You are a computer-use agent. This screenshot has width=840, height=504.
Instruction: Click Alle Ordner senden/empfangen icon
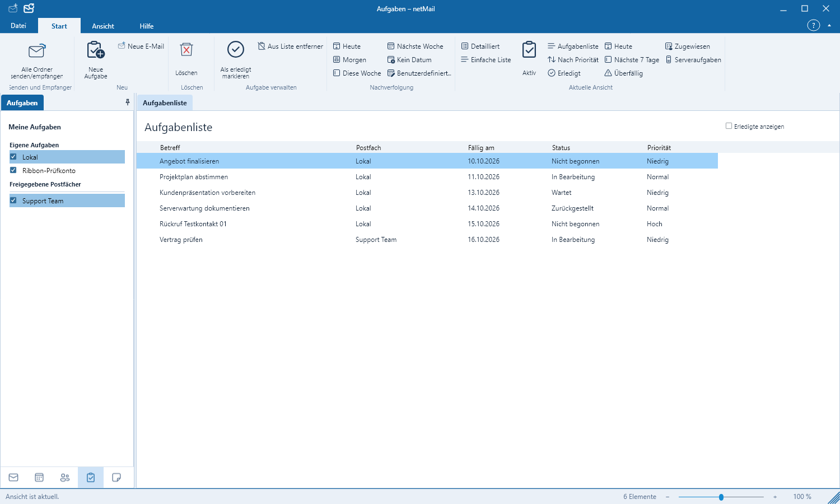click(36, 52)
